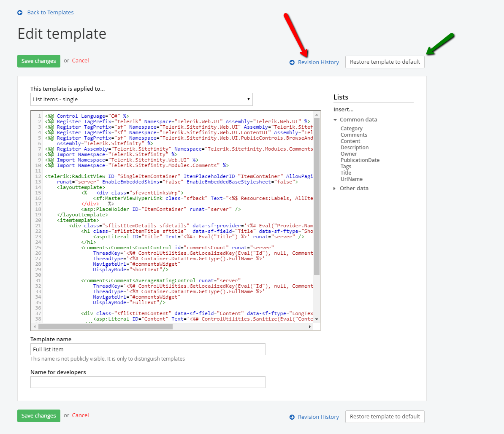Click bottom Revision History arrow icon

(x=292, y=417)
